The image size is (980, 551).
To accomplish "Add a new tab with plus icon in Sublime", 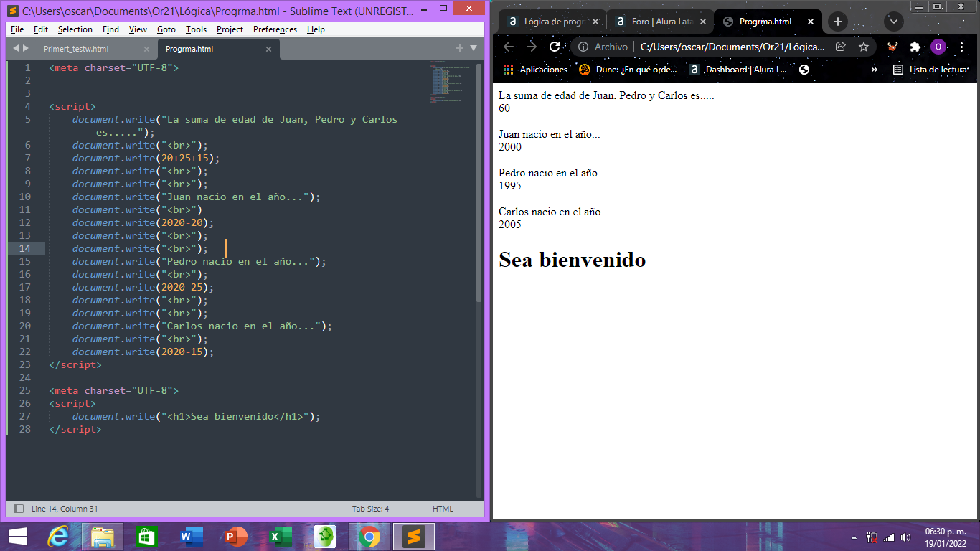I will [460, 48].
